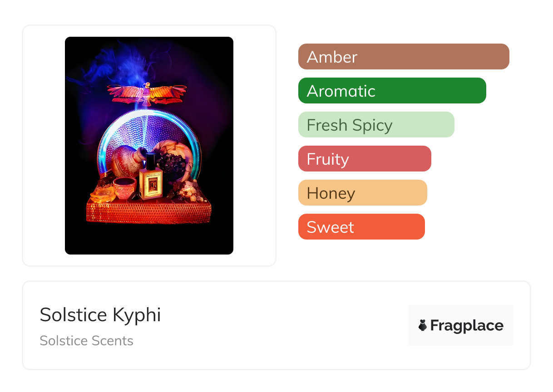This screenshot has width=553, height=392.
Task: Click the Honey accord bar
Action: click(362, 193)
